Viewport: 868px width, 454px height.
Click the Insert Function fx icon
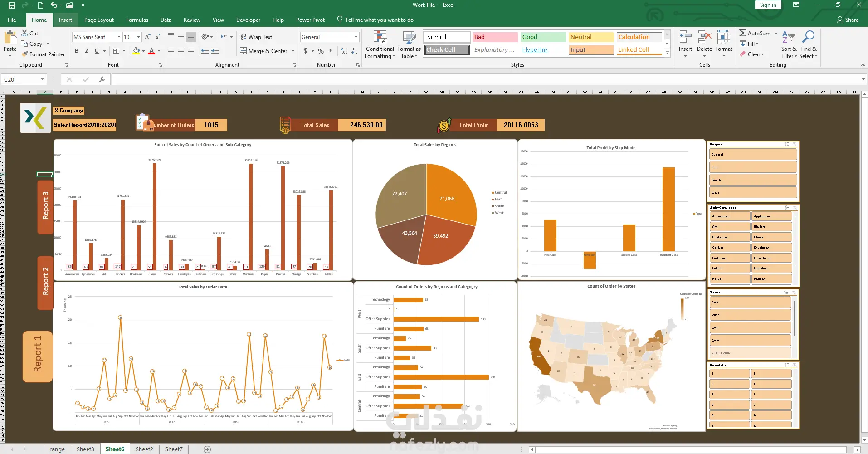(x=102, y=79)
